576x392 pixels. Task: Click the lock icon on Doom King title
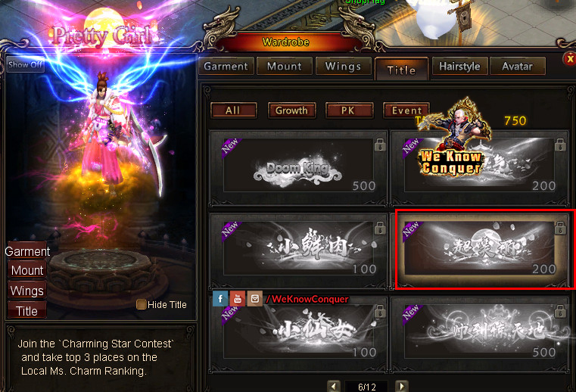click(380, 145)
